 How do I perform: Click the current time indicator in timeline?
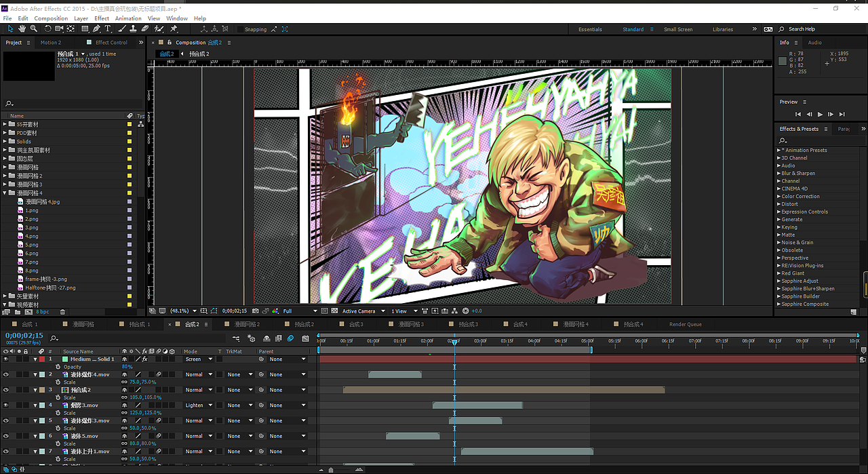tap(454, 342)
